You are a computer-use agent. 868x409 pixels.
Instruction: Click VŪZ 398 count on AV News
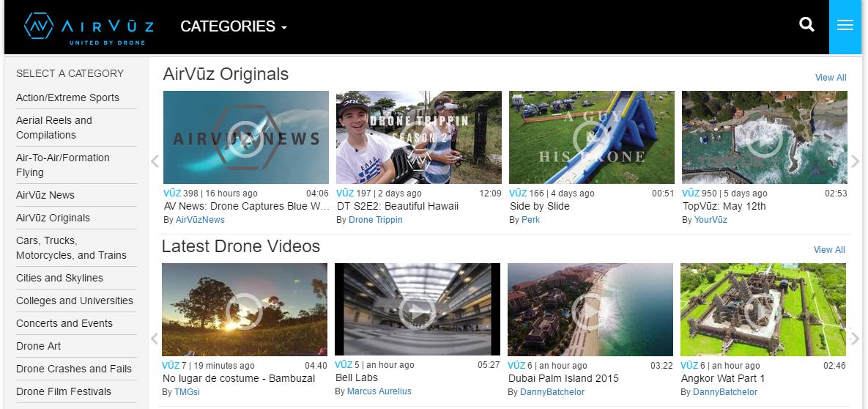[180, 194]
